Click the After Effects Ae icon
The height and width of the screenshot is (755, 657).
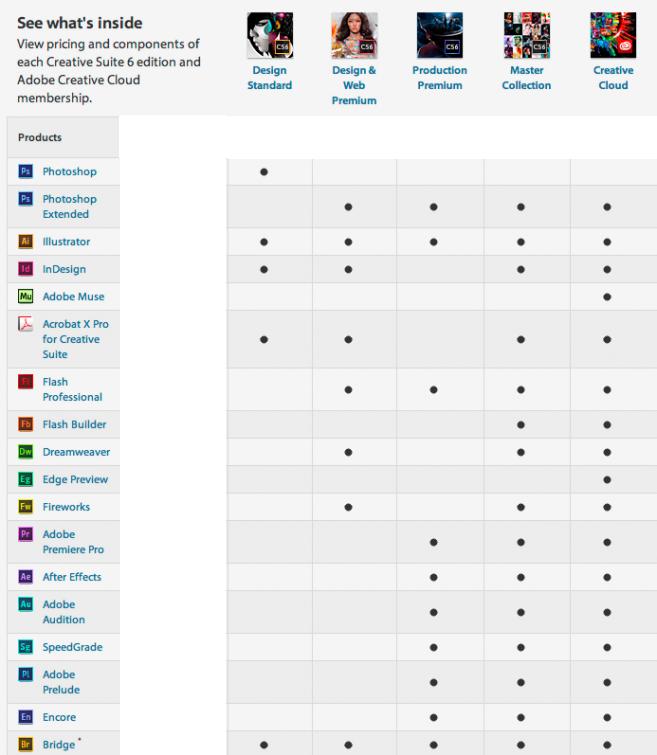point(26,577)
